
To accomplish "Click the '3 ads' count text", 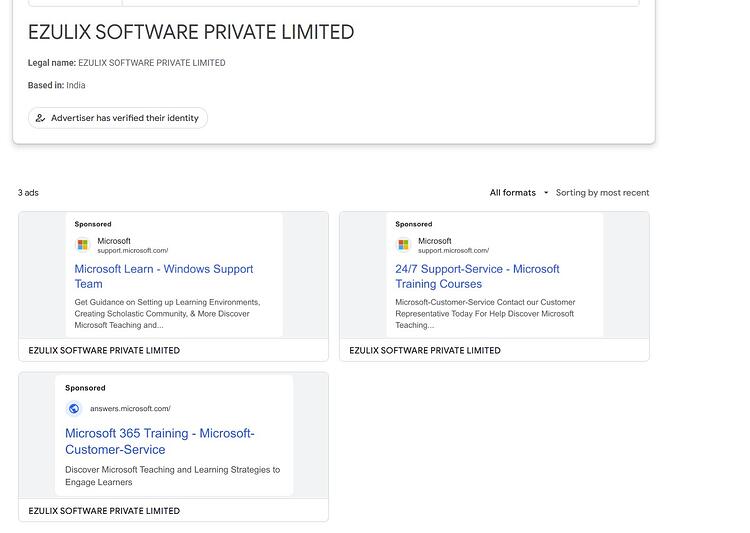I will (x=28, y=193).
